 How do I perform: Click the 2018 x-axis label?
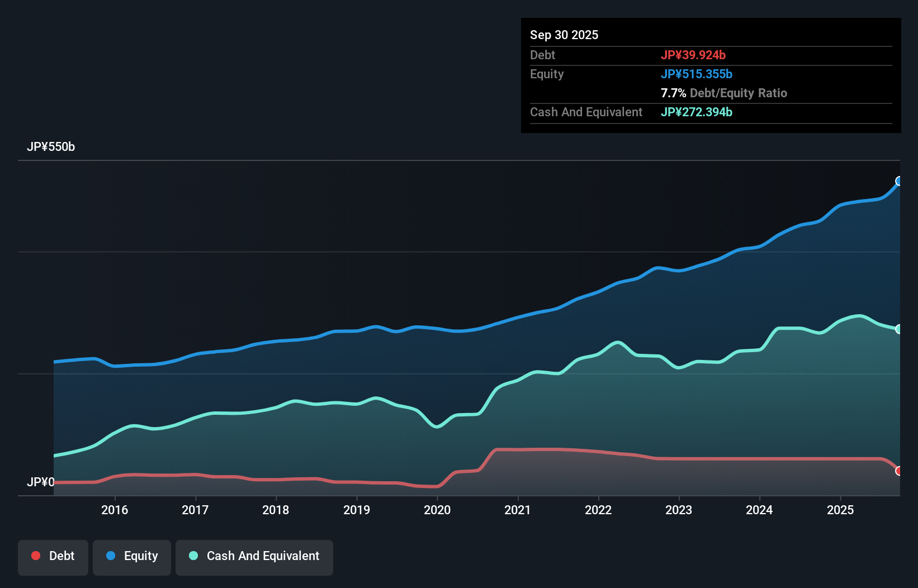[276, 510]
